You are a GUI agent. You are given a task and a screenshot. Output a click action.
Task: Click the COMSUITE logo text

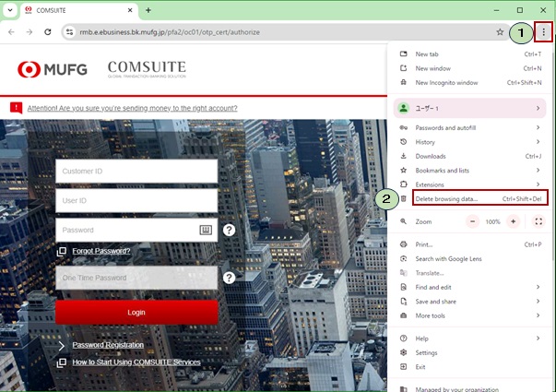tap(147, 69)
